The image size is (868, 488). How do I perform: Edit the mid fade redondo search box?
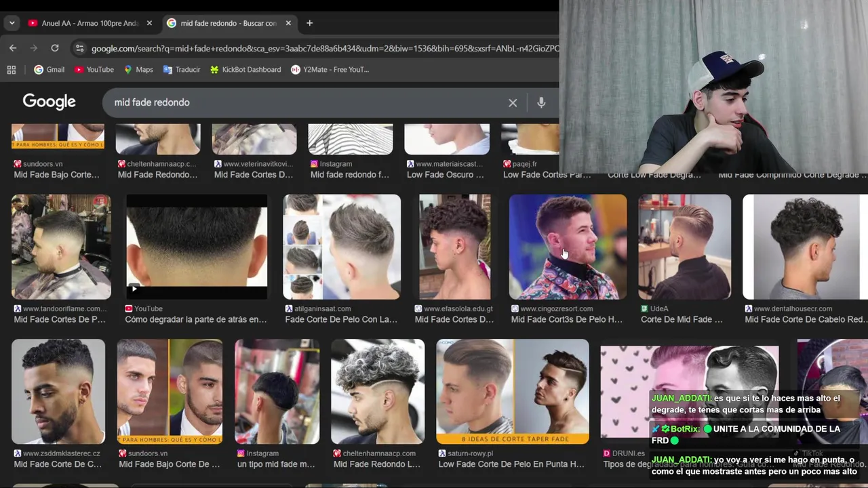[x=305, y=102]
